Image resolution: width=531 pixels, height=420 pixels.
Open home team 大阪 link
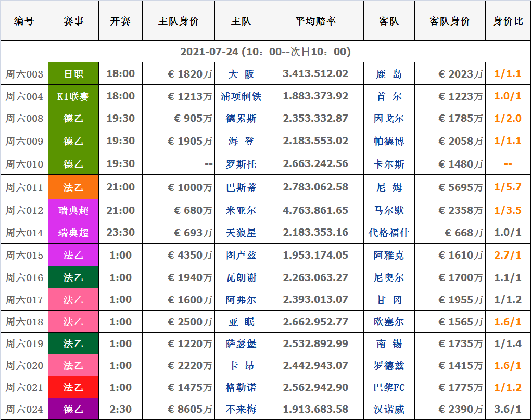click(241, 74)
